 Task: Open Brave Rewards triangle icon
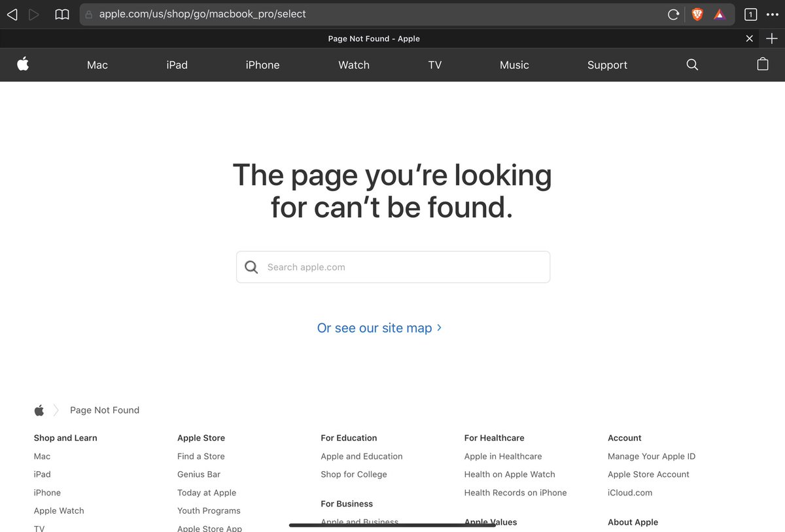pyautogui.click(x=720, y=14)
